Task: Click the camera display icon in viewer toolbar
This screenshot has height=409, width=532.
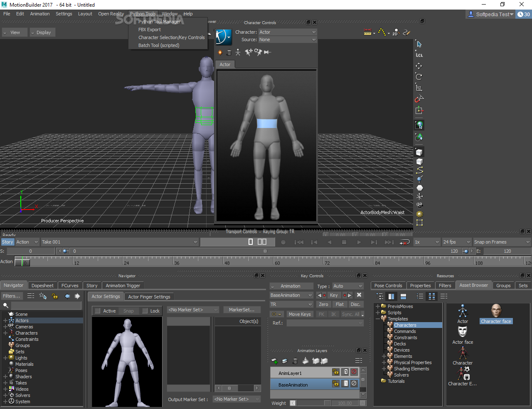Action: pos(419,205)
